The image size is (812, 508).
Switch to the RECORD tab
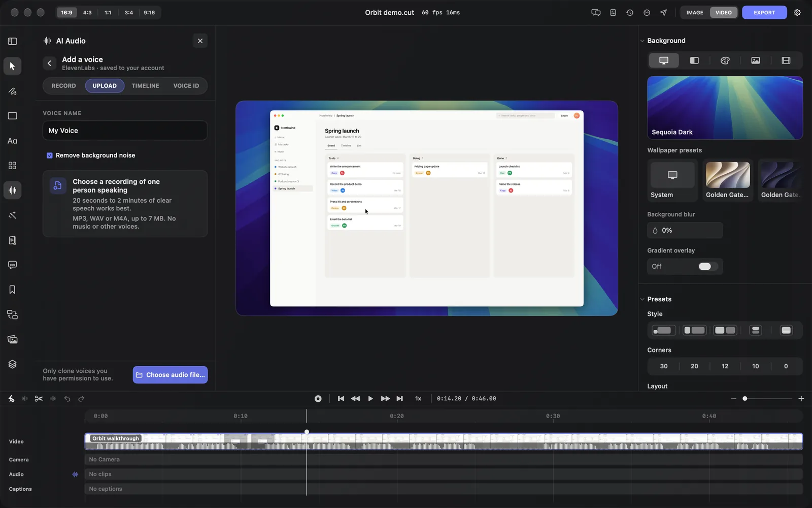(x=63, y=86)
